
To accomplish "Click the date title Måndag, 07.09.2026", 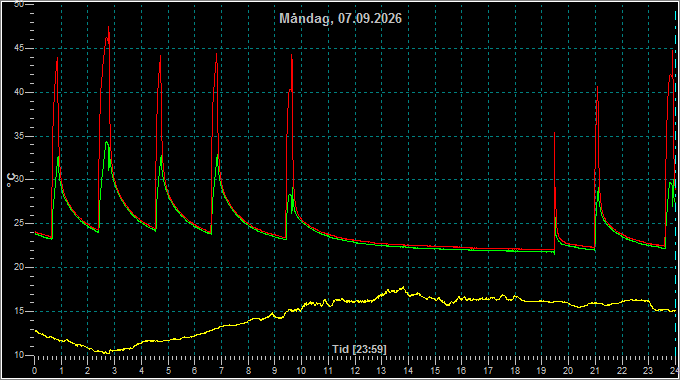I will [x=340, y=19].
